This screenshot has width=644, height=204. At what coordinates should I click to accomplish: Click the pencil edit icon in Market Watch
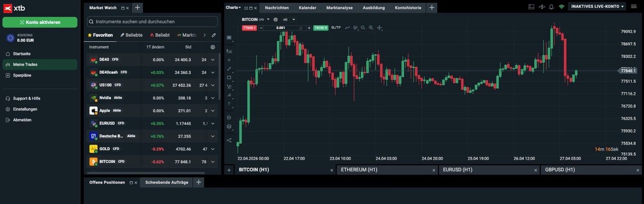(214, 35)
